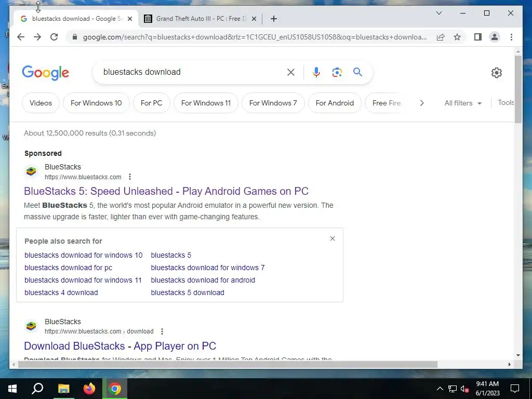Go forward with the browser forward arrow

(x=37, y=37)
